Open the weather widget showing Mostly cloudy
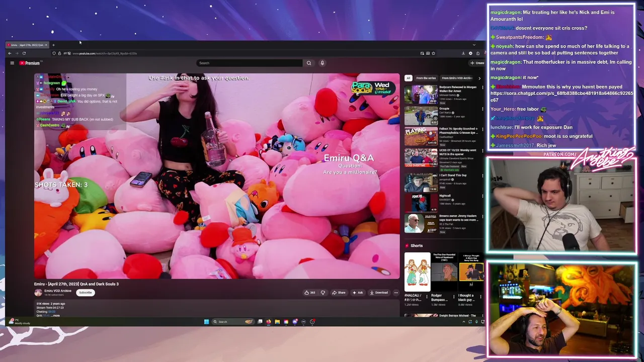 click(x=20, y=321)
